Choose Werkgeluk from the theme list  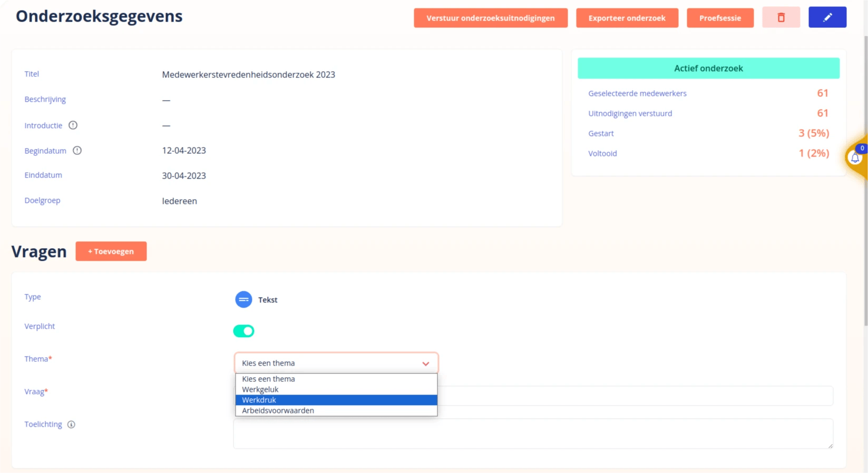[x=336, y=389]
